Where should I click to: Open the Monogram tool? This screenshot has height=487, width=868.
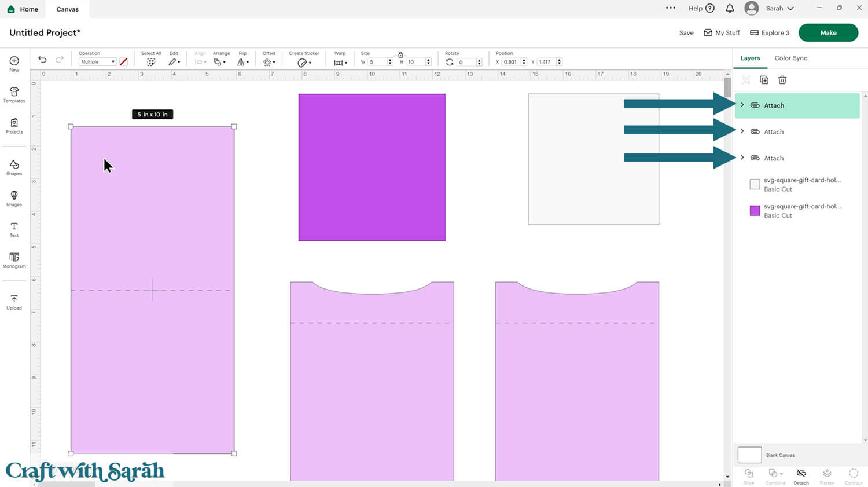click(14, 260)
